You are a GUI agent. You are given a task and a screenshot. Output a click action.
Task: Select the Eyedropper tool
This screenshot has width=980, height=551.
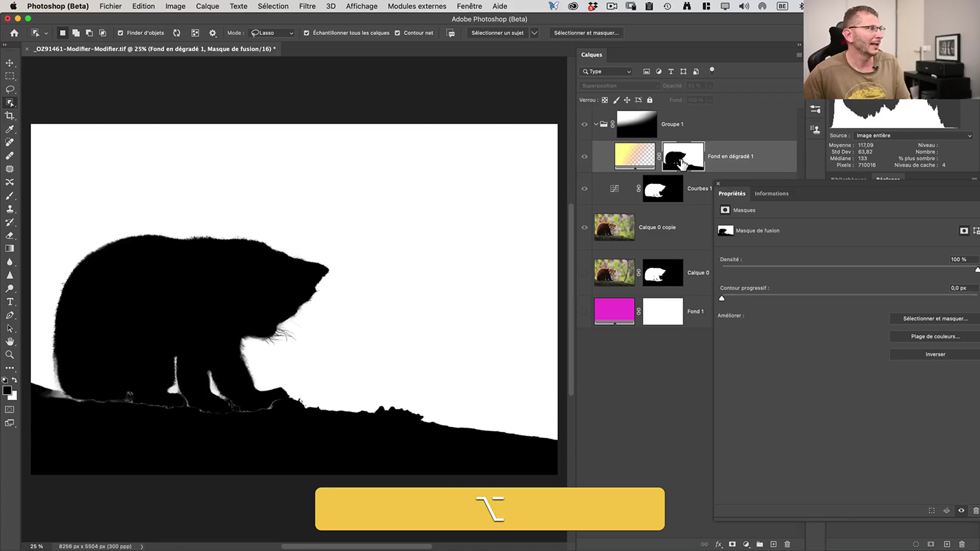(10, 129)
